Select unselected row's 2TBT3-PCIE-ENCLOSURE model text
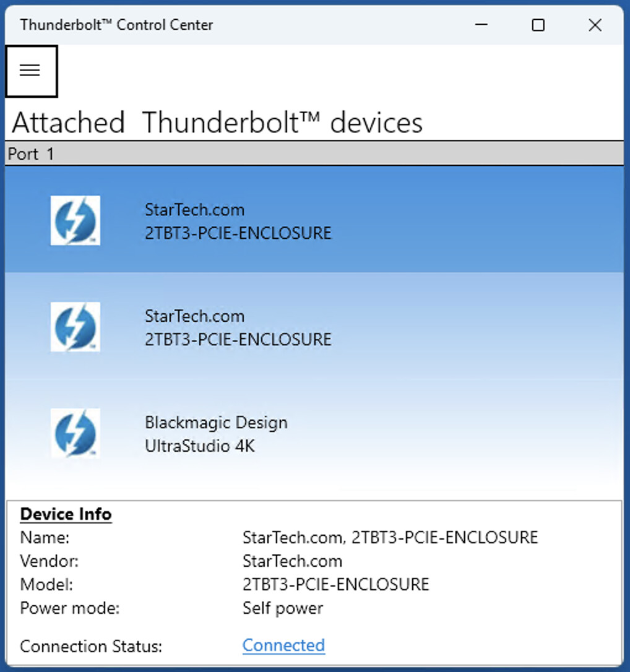This screenshot has width=630, height=672. pyautogui.click(x=238, y=340)
